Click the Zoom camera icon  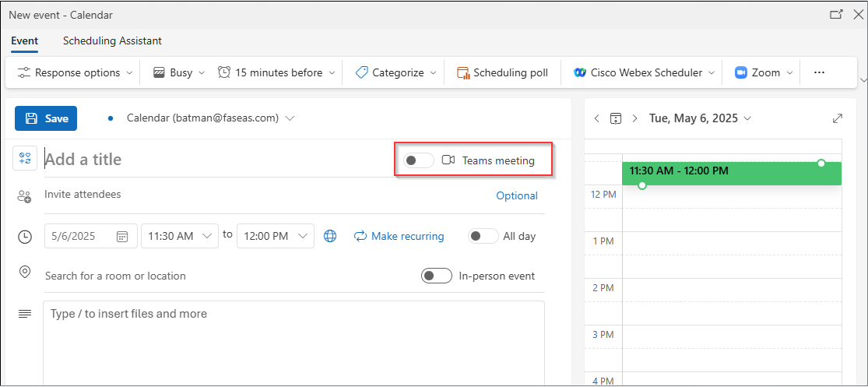pos(741,72)
